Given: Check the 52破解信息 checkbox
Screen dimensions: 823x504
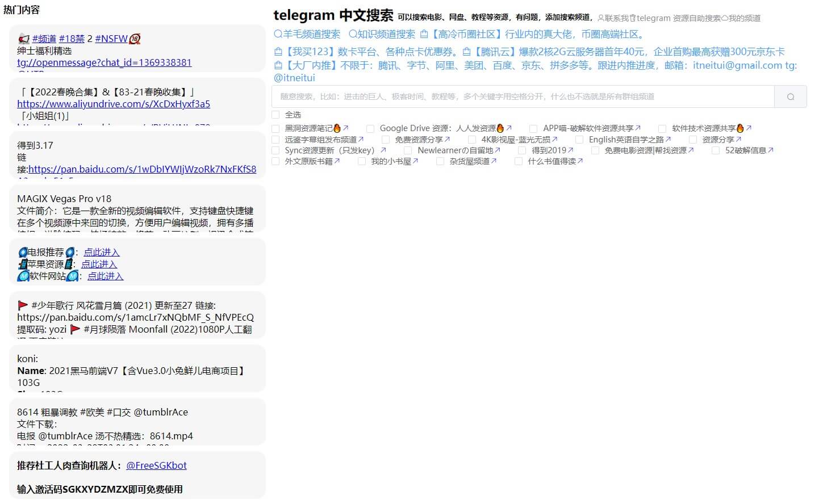Looking at the screenshot, I should [x=716, y=150].
